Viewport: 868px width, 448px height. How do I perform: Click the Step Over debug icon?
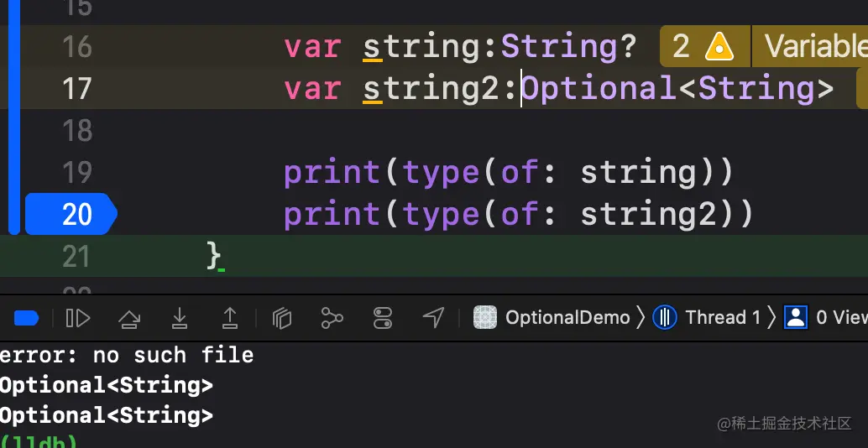coord(129,318)
